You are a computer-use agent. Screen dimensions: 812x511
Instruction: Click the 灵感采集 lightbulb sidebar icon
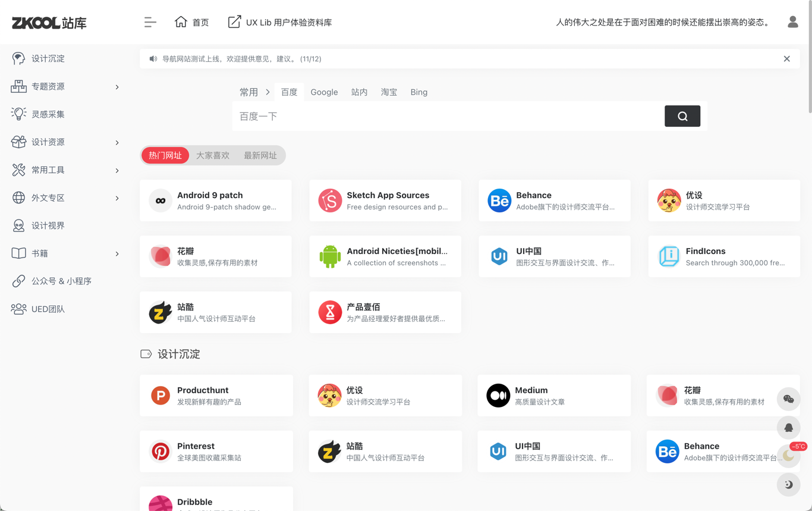pyautogui.click(x=18, y=114)
